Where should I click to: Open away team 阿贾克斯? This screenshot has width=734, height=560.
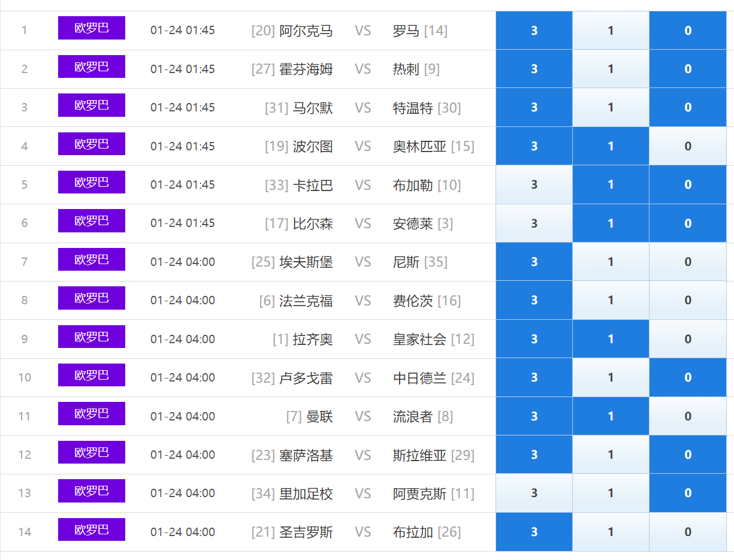point(419,494)
